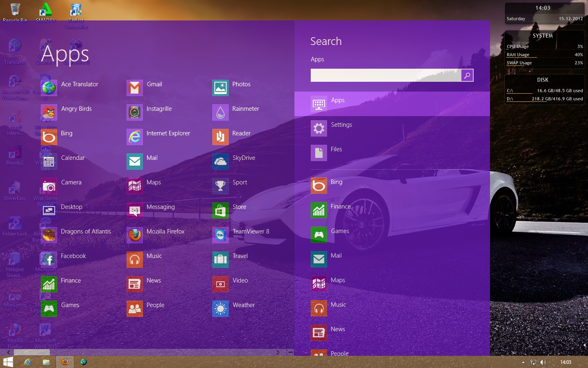Open Finance in the Apps list
588x368 pixels.
(49, 284)
